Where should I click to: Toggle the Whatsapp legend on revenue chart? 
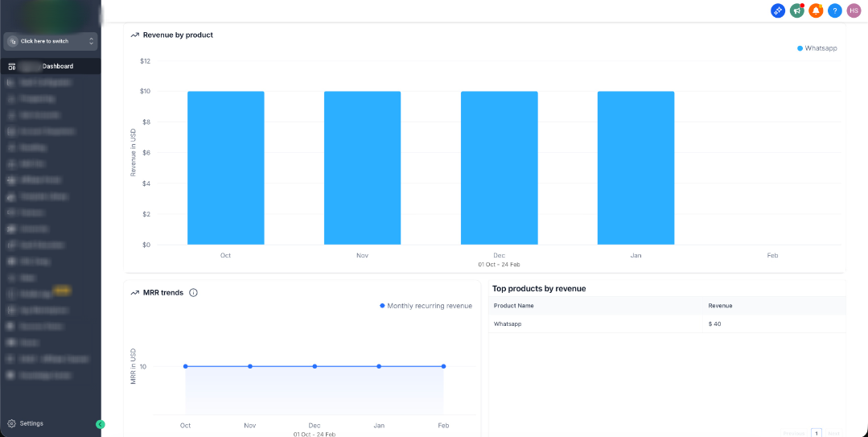coord(817,48)
